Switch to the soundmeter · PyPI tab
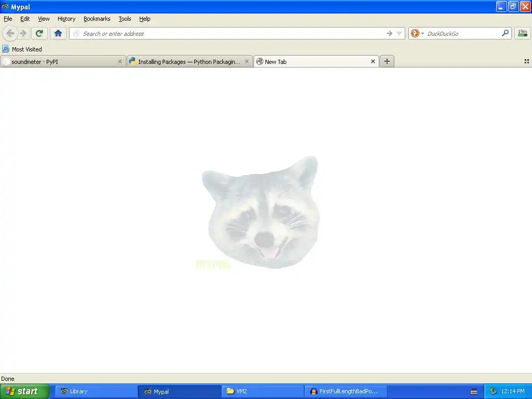 pyautogui.click(x=63, y=61)
